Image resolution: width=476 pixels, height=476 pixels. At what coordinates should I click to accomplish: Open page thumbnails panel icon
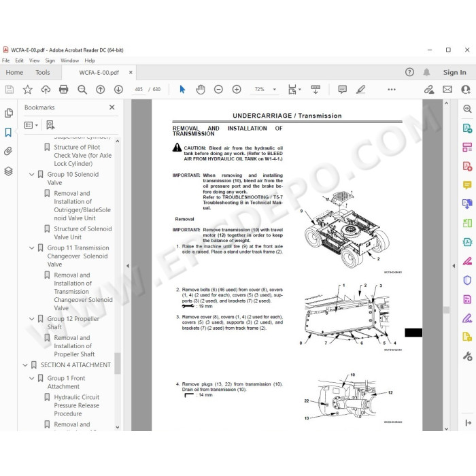tap(9, 113)
